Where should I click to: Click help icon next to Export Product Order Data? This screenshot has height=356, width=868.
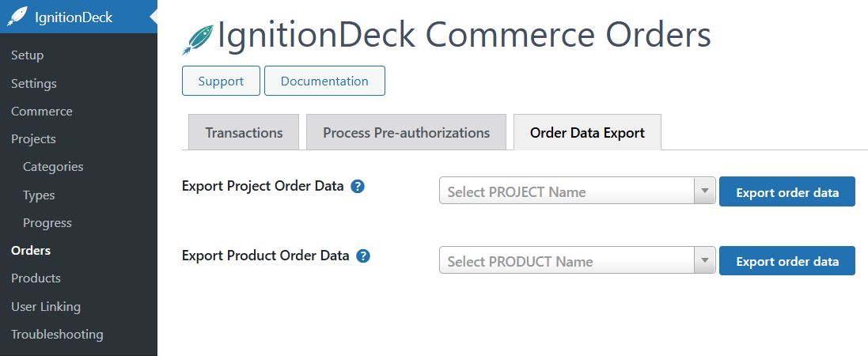click(x=363, y=256)
